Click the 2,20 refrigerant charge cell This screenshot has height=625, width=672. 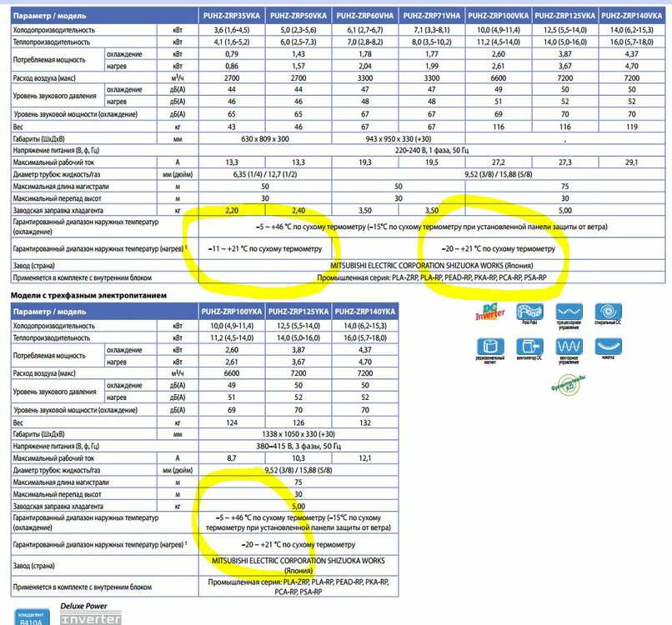(232, 210)
